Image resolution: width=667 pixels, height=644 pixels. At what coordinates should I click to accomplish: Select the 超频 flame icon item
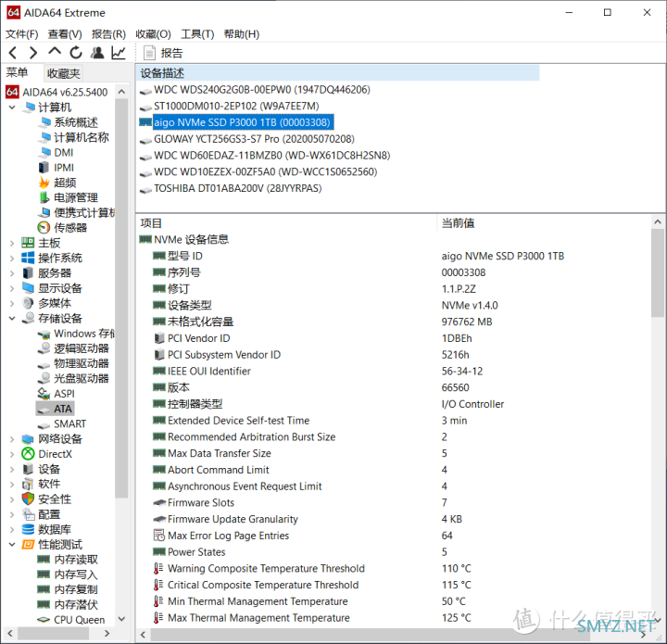click(x=44, y=183)
